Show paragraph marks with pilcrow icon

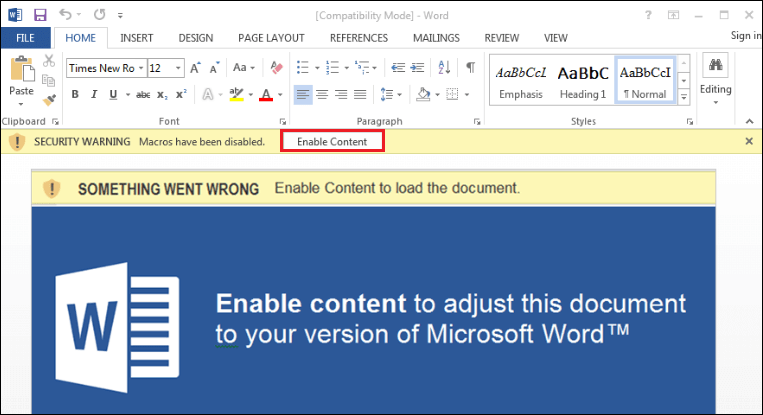[471, 67]
